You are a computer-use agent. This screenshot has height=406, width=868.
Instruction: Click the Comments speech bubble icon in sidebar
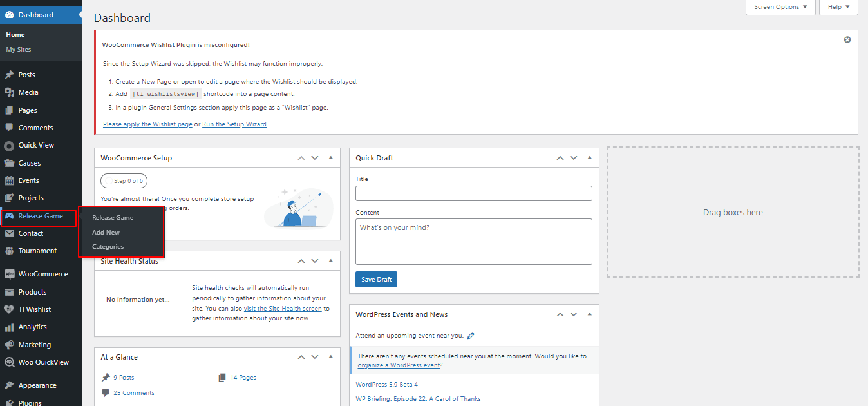(9, 128)
